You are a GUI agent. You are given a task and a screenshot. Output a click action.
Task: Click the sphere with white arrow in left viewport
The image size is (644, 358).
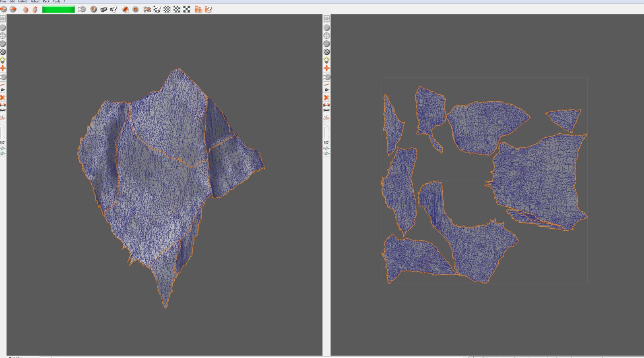3,77
